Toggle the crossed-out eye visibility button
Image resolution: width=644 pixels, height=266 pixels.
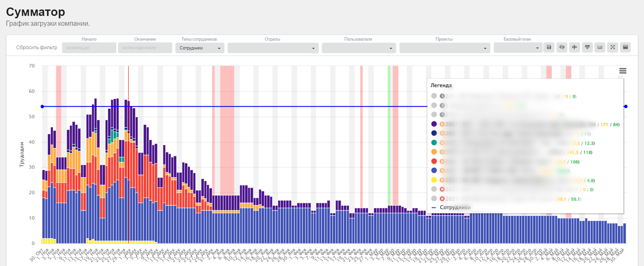[562, 47]
